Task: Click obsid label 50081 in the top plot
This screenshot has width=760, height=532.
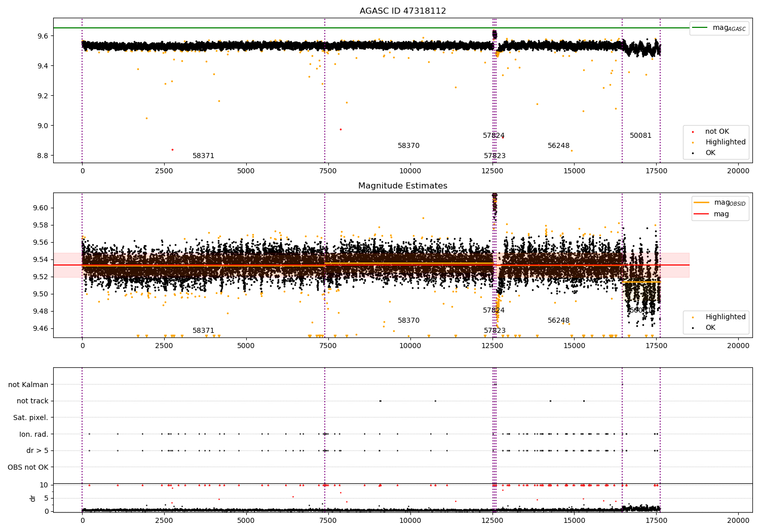Action: coord(641,136)
